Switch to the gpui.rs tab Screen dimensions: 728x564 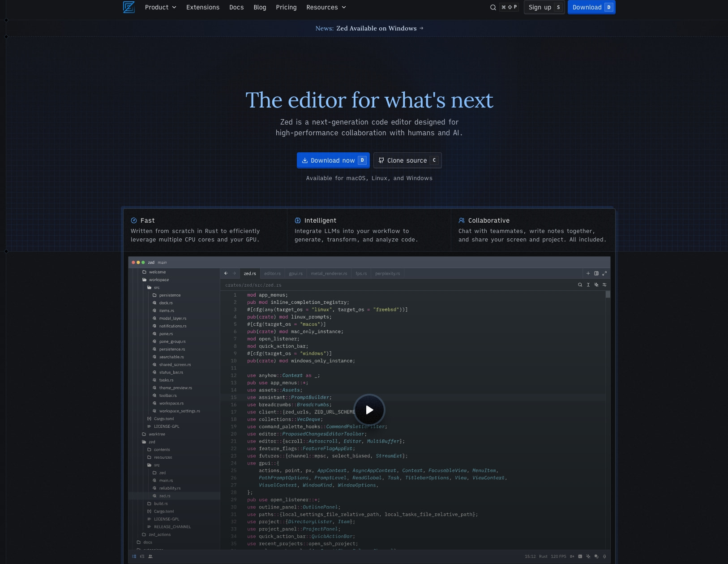(295, 273)
